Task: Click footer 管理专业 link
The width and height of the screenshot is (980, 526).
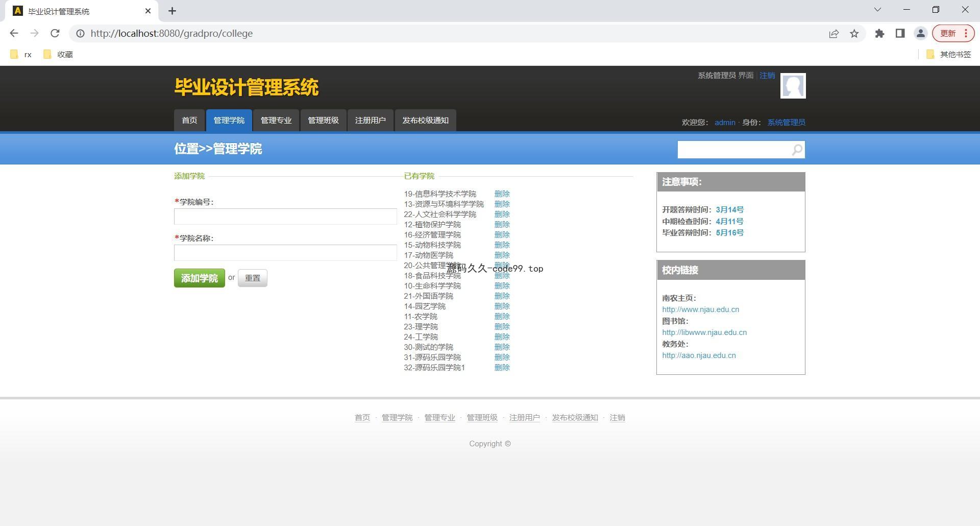Action: [439, 418]
